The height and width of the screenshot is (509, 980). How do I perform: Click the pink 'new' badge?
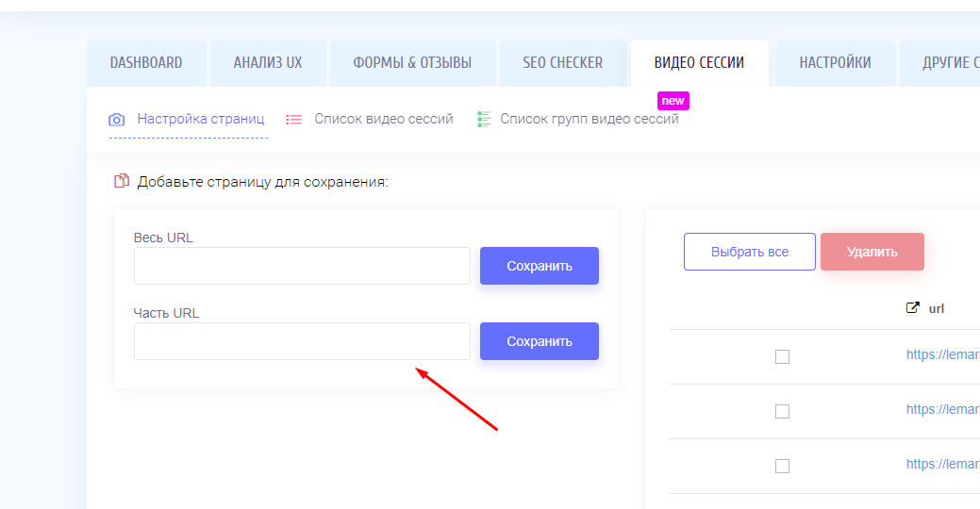(673, 100)
